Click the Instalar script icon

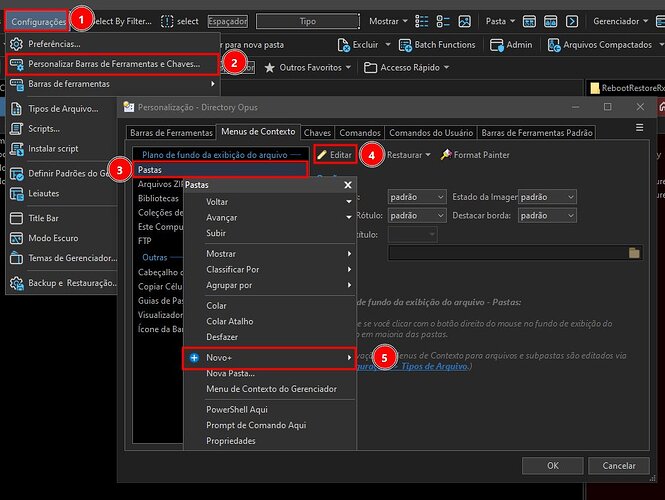[x=17, y=149]
